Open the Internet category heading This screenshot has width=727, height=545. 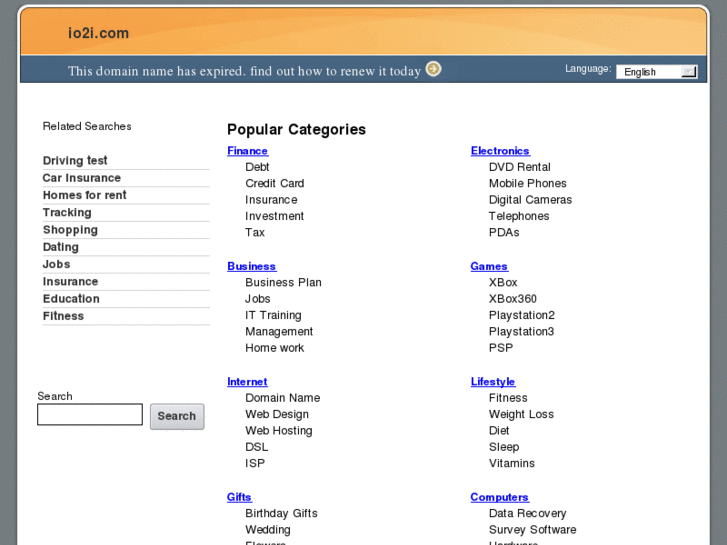point(247,382)
